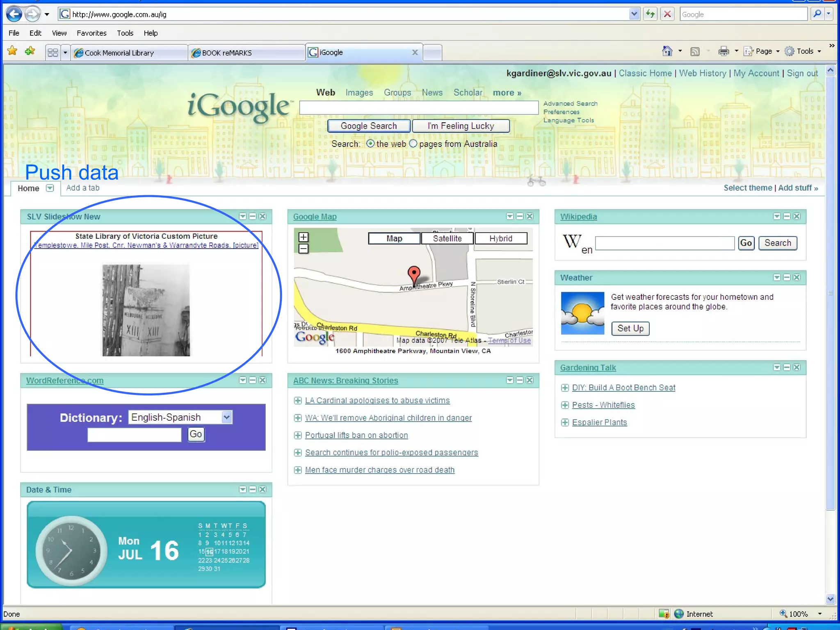Screen dimensions: 840x630
Task: Click the page vertical scrollbar thumb
Action: click(x=830, y=293)
